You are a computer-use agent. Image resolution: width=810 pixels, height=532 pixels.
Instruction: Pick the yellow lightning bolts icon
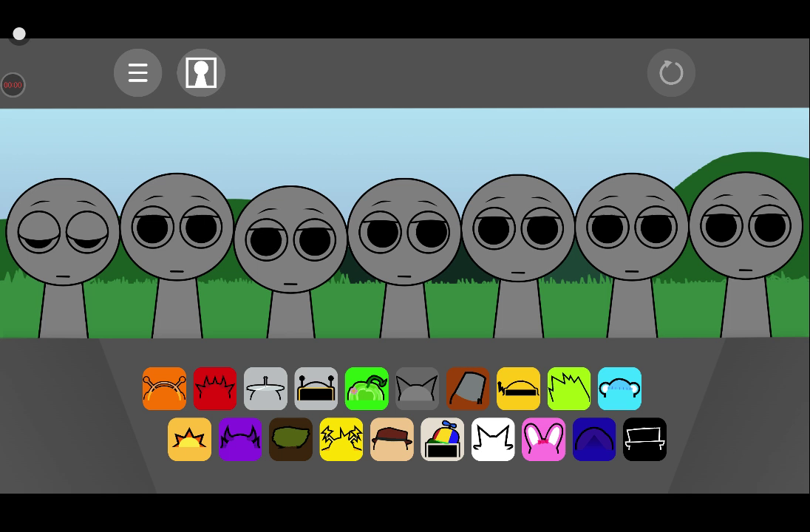pyautogui.click(x=341, y=440)
